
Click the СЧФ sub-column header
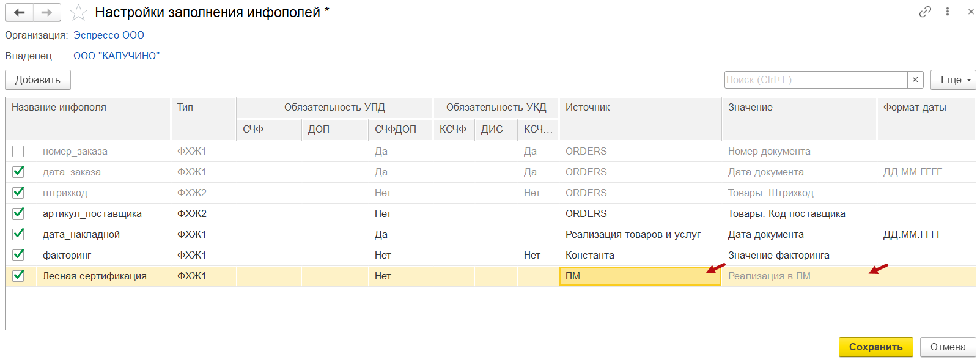269,129
